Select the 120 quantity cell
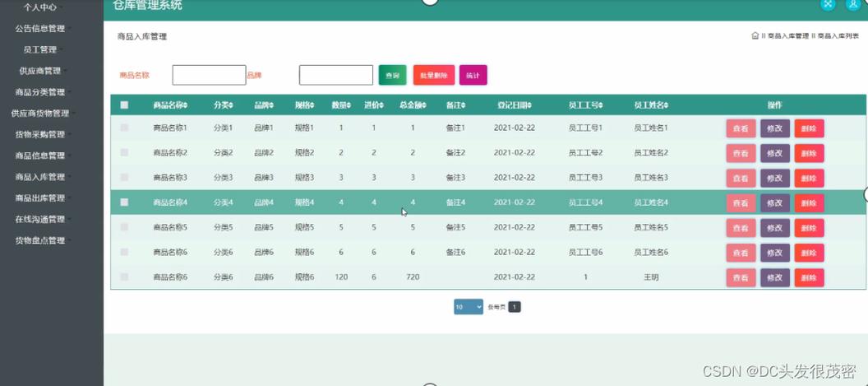 click(341, 277)
